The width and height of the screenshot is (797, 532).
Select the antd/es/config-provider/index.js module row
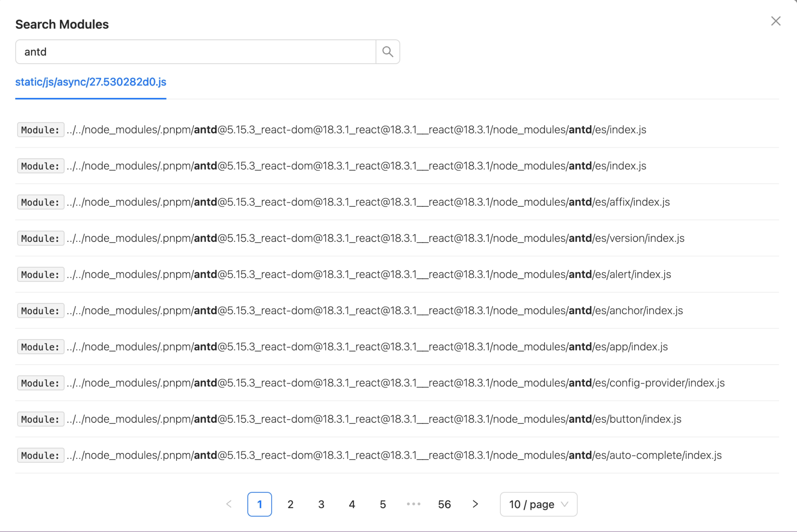click(x=397, y=383)
